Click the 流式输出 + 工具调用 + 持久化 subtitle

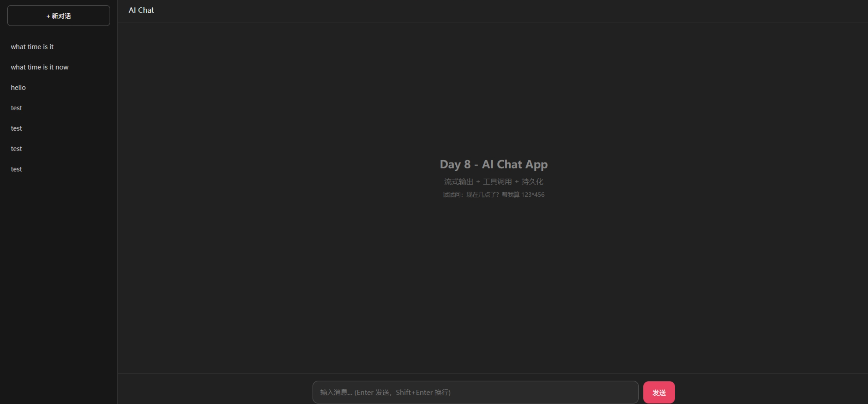click(x=494, y=182)
